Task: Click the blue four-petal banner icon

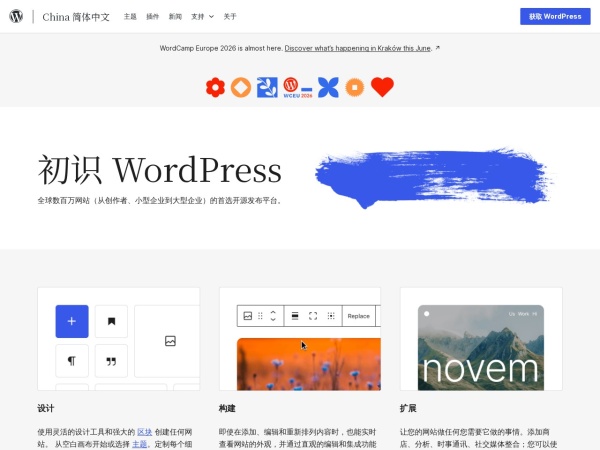Action: pyautogui.click(x=328, y=87)
